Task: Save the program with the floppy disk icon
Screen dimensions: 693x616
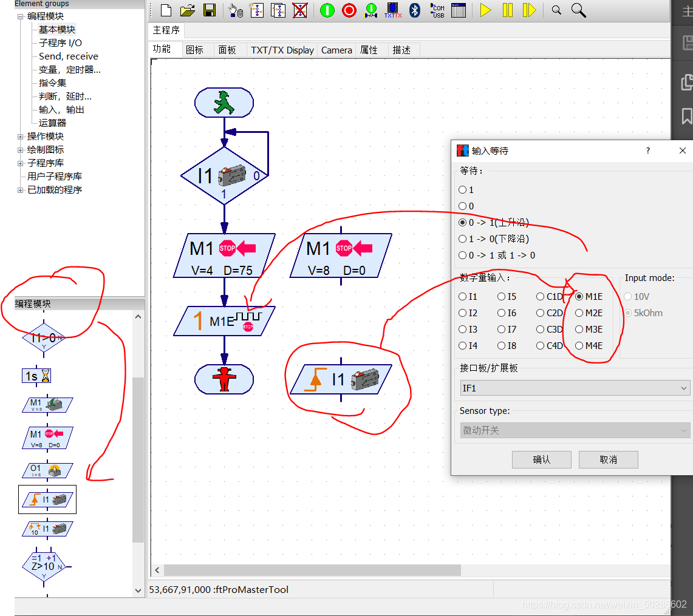Action: [210, 10]
